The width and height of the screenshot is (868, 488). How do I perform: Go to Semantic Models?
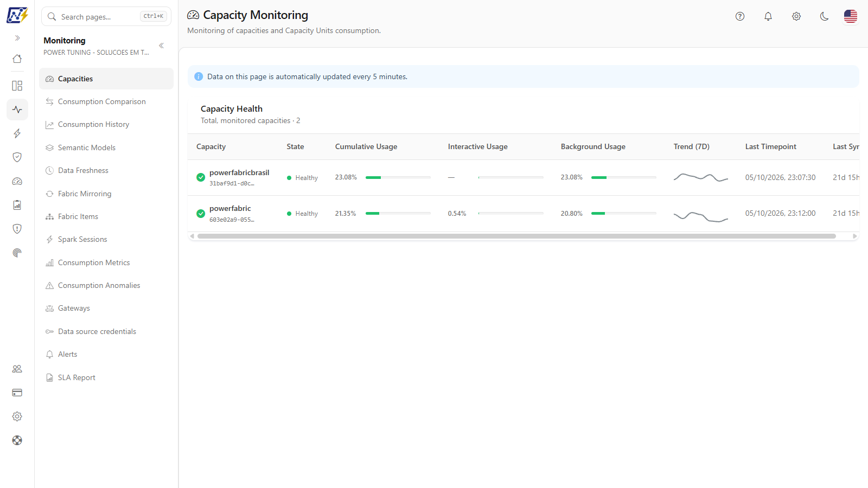pos(106,147)
